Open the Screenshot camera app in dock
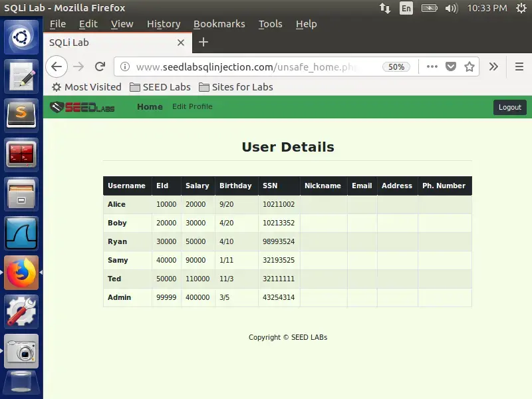The image size is (532, 399). (21, 351)
